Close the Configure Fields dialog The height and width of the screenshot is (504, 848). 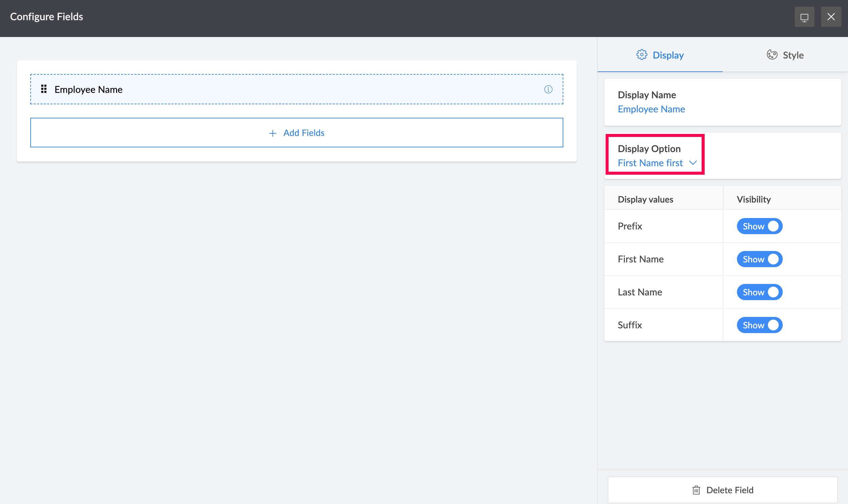(x=831, y=17)
